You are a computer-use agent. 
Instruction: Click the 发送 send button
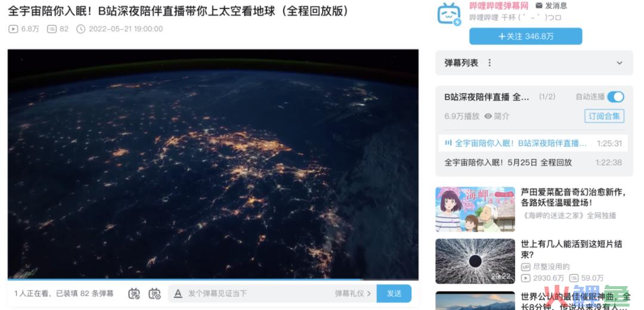pyautogui.click(x=394, y=293)
